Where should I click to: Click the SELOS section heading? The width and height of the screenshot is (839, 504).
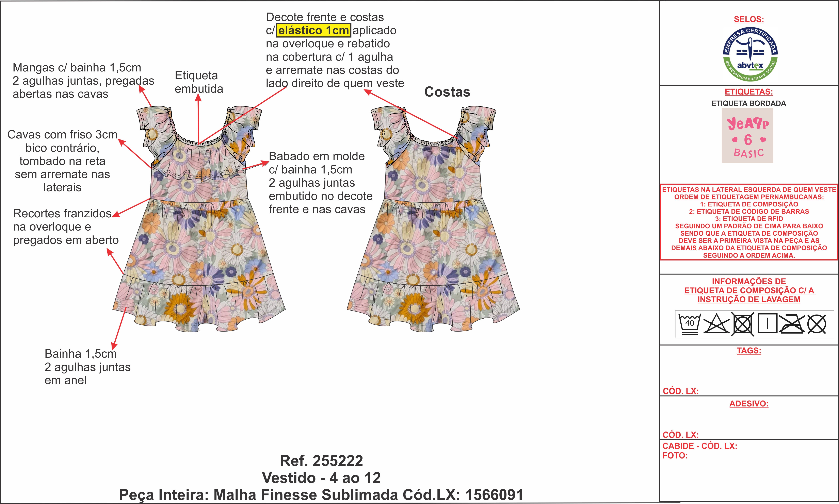[749, 19]
